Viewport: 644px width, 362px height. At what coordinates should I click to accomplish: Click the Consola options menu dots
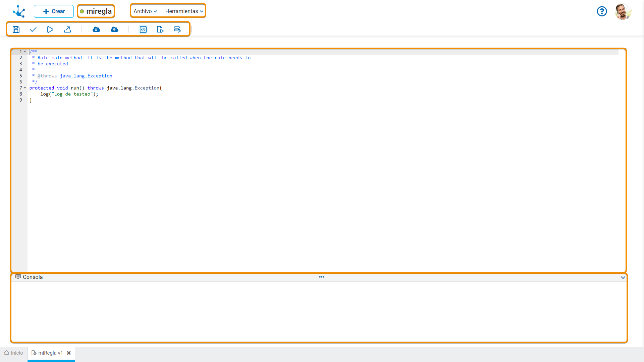coord(322,277)
